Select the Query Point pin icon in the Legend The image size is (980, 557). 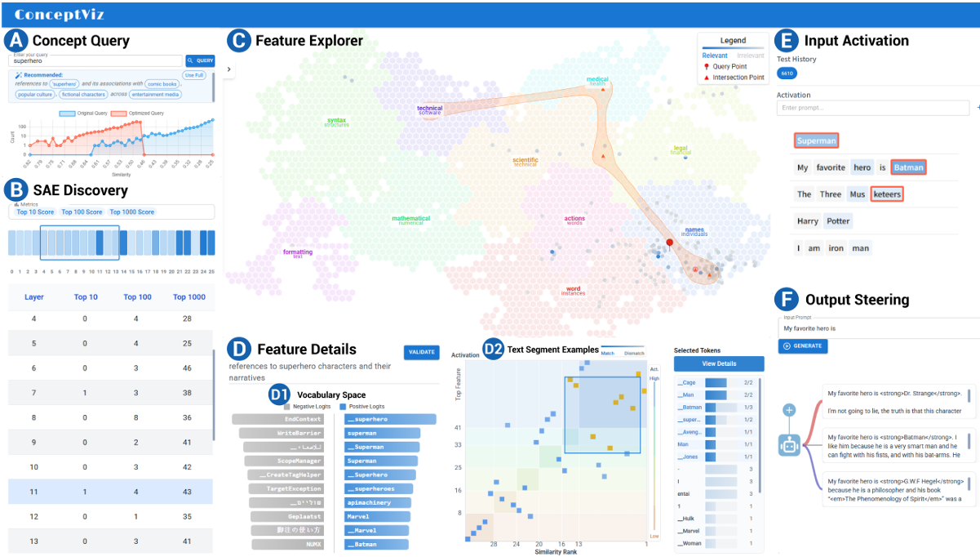(707, 66)
